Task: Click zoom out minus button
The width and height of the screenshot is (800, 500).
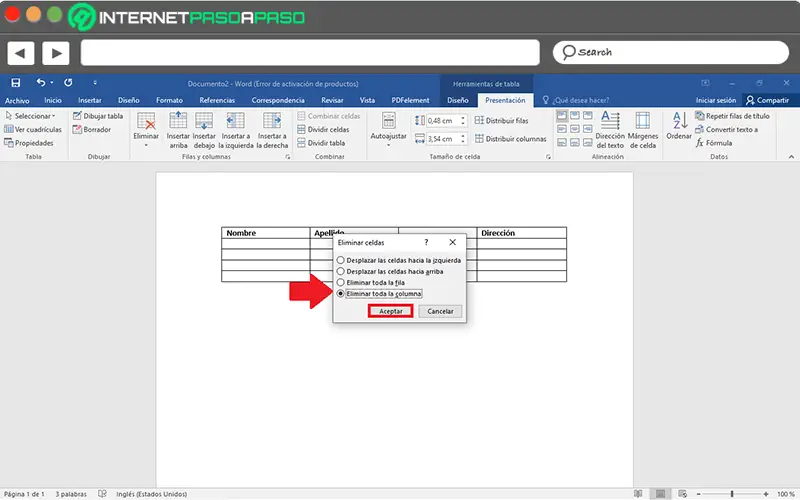Action: (x=699, y=494)
